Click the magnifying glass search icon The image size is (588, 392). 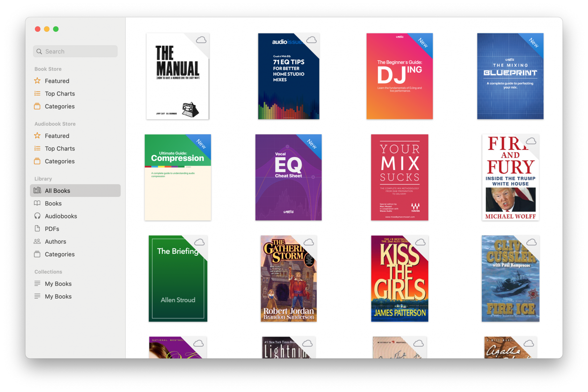(39, 51)
